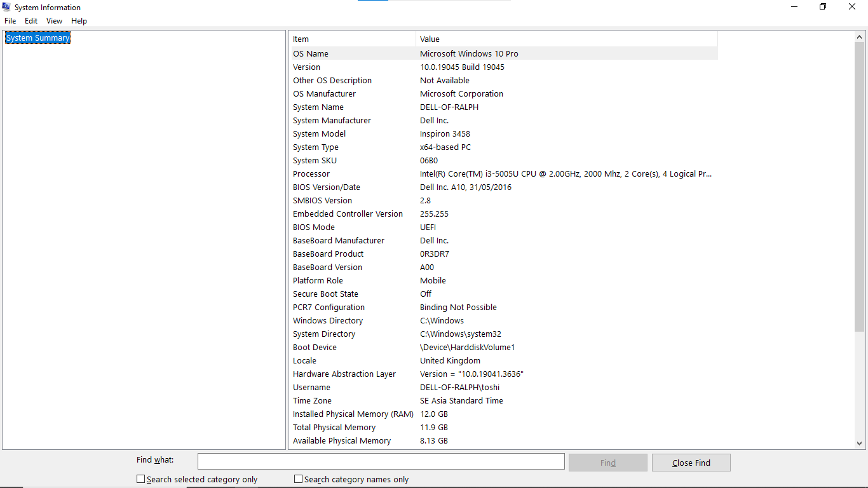
Task: Select the SMBIOS Version row
Action: (x=505, y=201)
